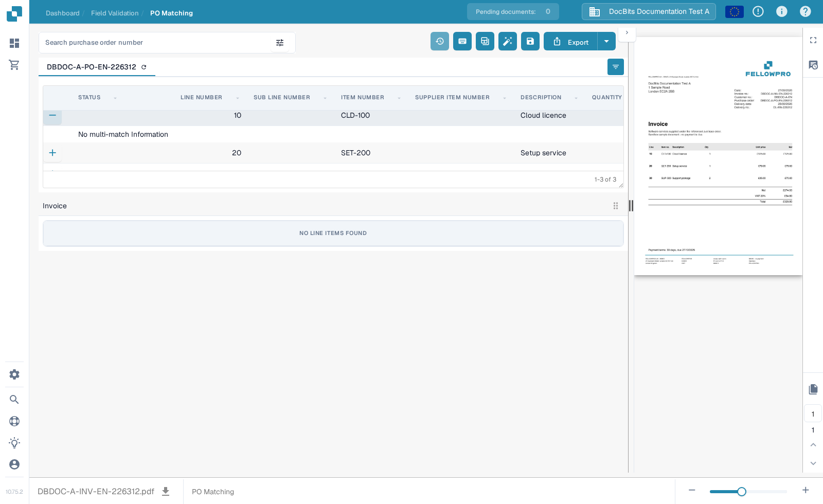Go to Dashboard breadcrumb

pyautogui.click(x=63, y=13)
